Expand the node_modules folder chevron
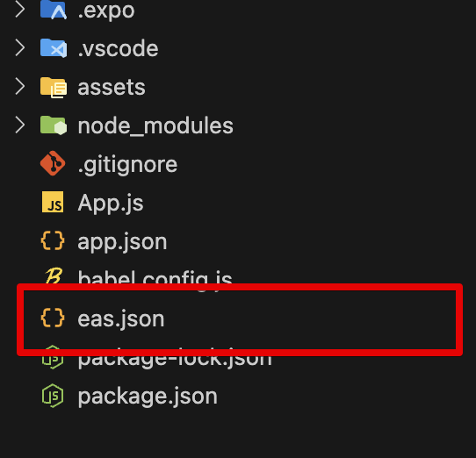This screenshot has width=476, height=458. click(20, 125)
